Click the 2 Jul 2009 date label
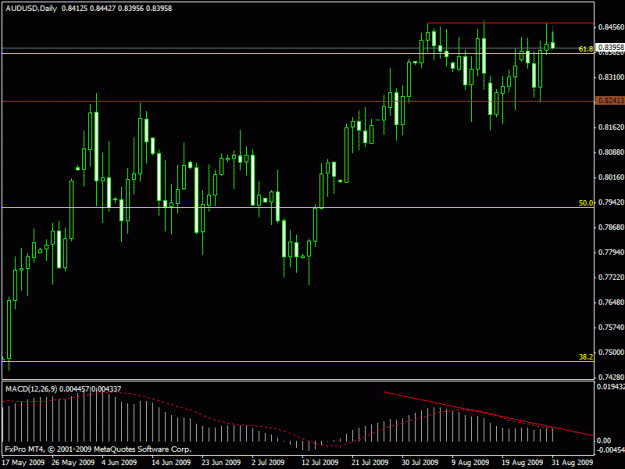Image resolution: width=625 pixels, height=469 pixels. 268,463
